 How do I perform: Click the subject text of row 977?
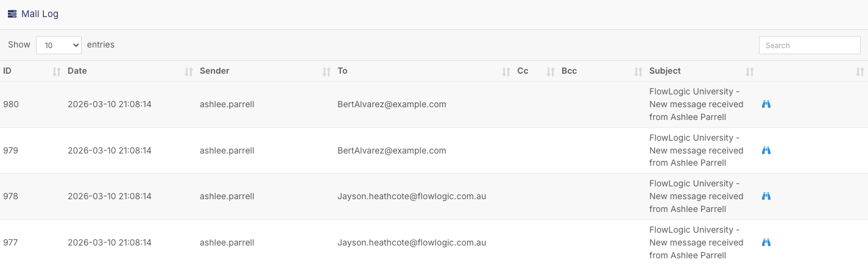point(696,242)
